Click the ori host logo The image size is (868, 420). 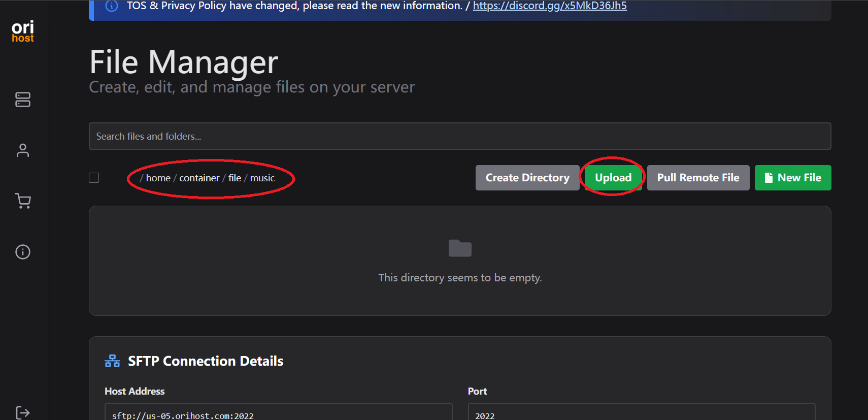pos(23,31)
